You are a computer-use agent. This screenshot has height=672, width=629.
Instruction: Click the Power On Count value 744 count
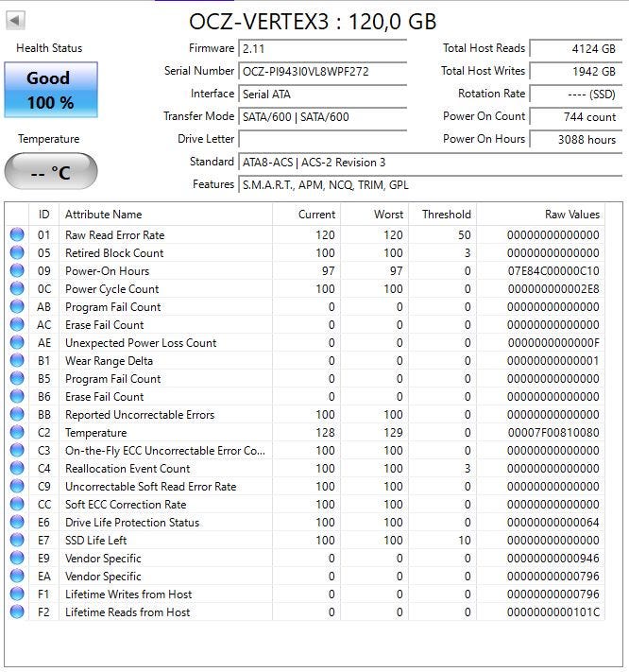(575, 116)
